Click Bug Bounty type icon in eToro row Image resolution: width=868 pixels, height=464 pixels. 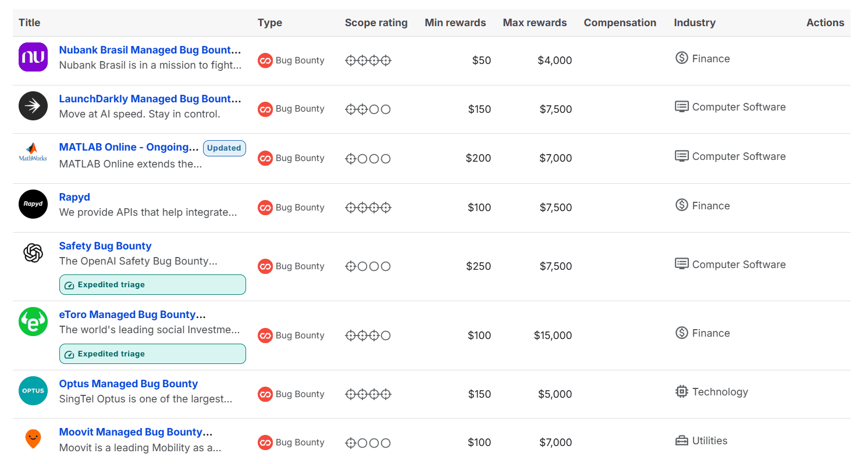coord(265,335)
